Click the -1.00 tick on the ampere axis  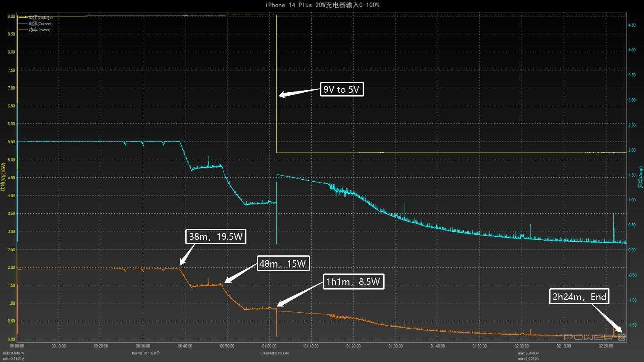pos(632,300)
